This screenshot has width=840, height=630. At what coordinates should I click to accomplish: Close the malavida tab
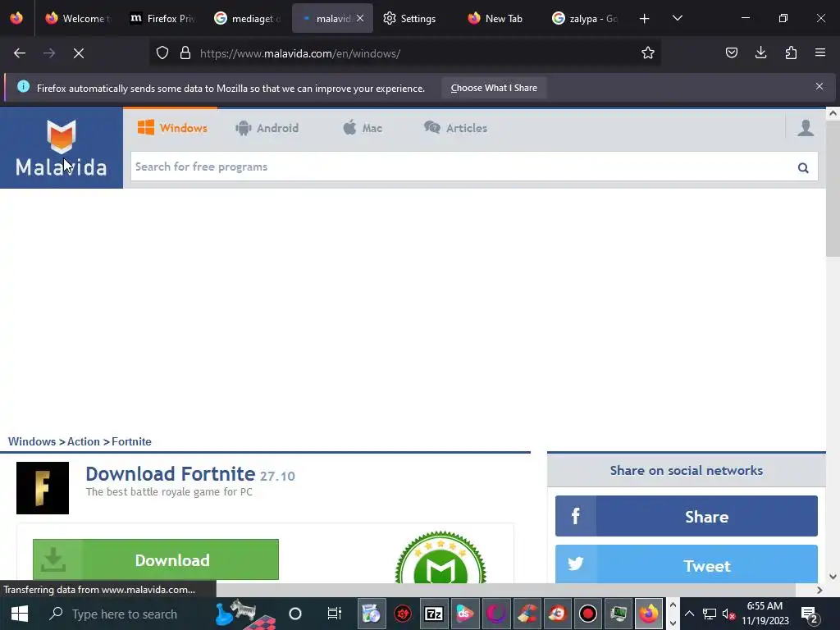point(360,18)
